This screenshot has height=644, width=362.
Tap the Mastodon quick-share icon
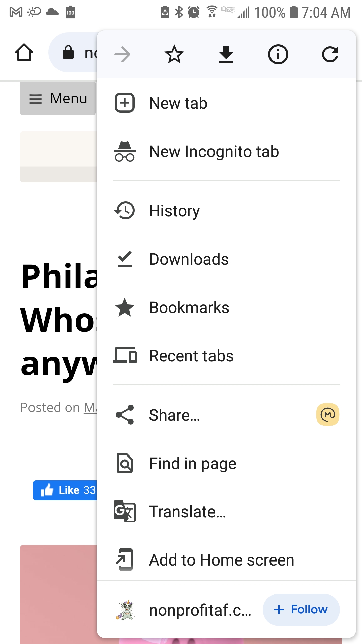click(327, 415)
